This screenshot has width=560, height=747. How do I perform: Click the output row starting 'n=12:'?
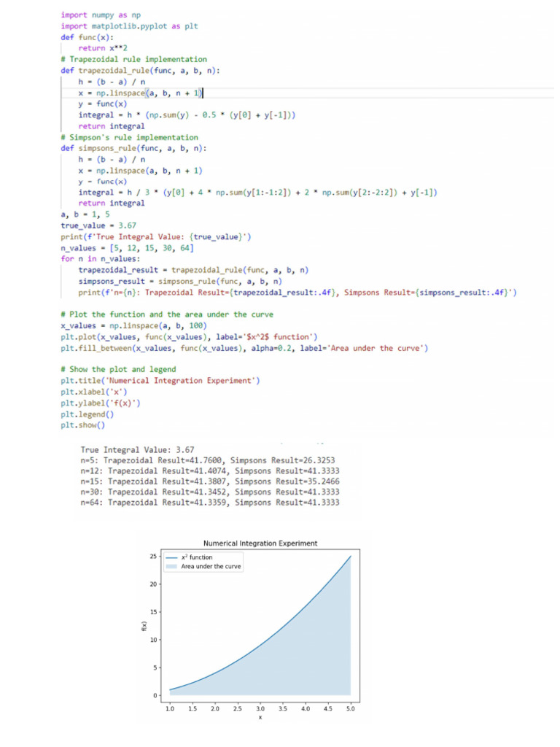tap(210, 471)
